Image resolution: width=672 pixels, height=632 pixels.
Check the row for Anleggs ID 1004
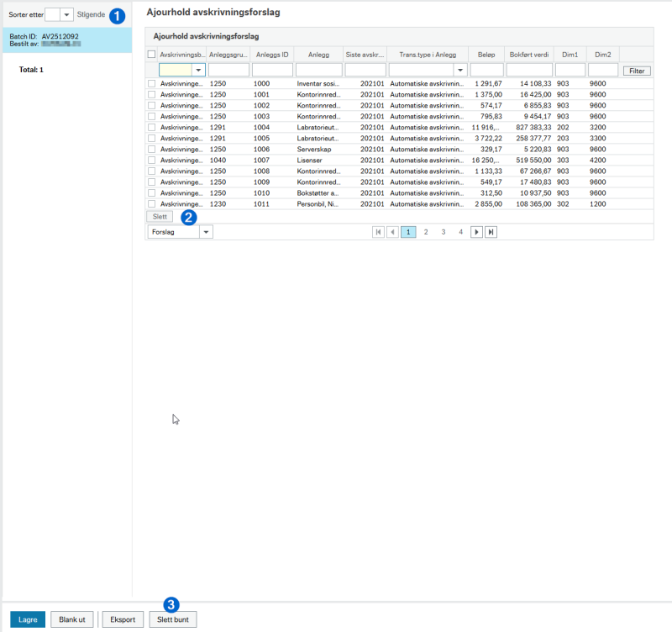tap(151, 127)
